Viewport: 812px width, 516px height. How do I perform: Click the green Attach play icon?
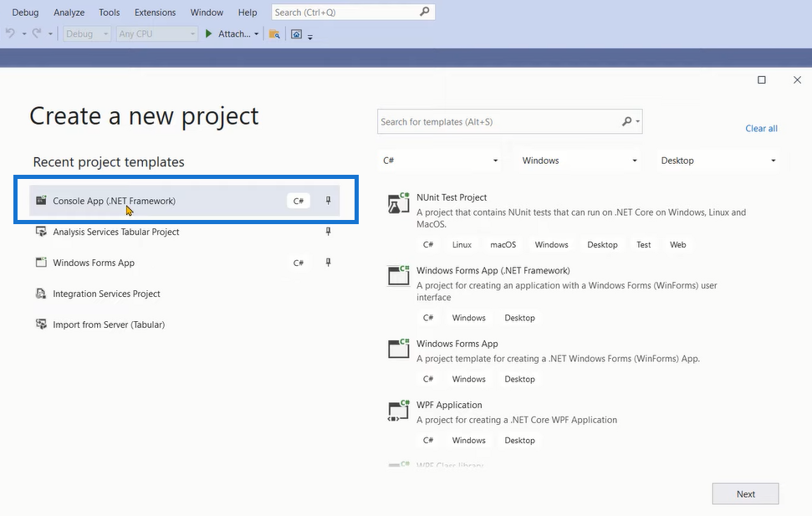click(209, 33)
